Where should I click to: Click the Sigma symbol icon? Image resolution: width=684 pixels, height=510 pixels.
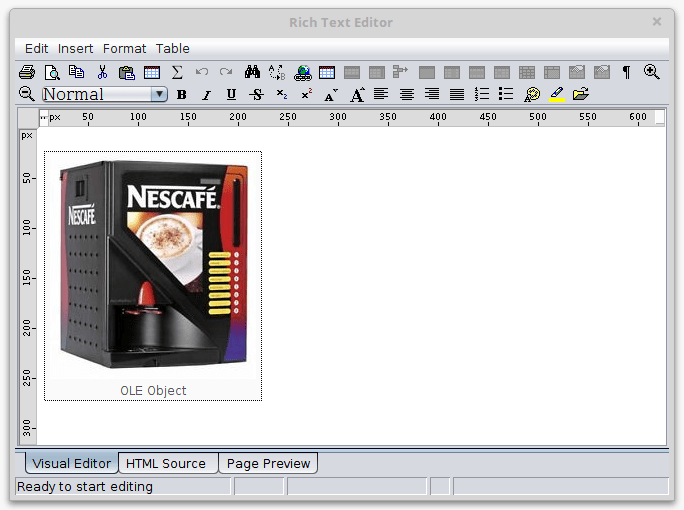click(x=177, y=72)
